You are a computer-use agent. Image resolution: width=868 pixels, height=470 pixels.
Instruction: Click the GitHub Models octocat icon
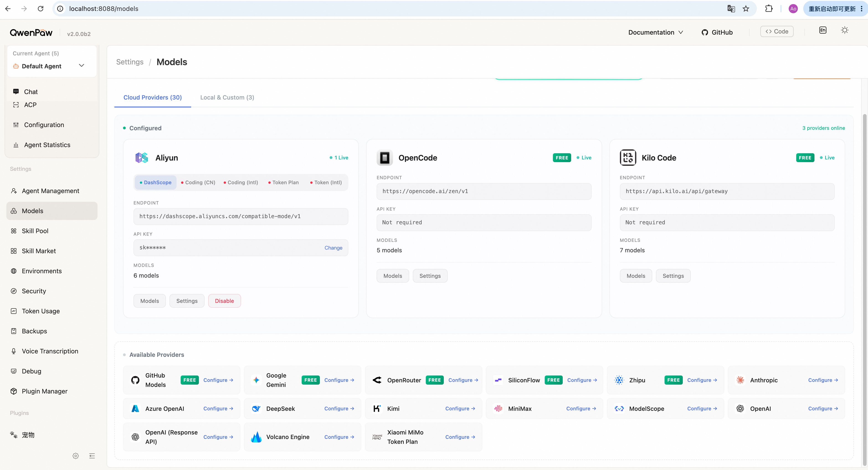tap(135, 380)
